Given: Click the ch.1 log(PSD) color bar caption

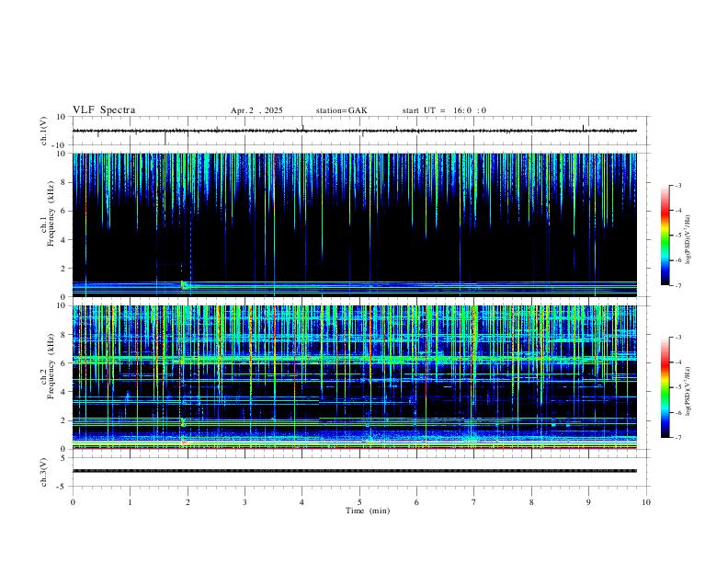Looking at the screenshot, I should tap(688, 239).
